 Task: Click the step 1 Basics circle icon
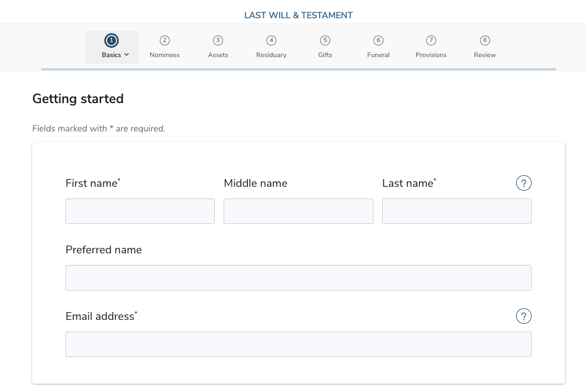click(112, 40)
